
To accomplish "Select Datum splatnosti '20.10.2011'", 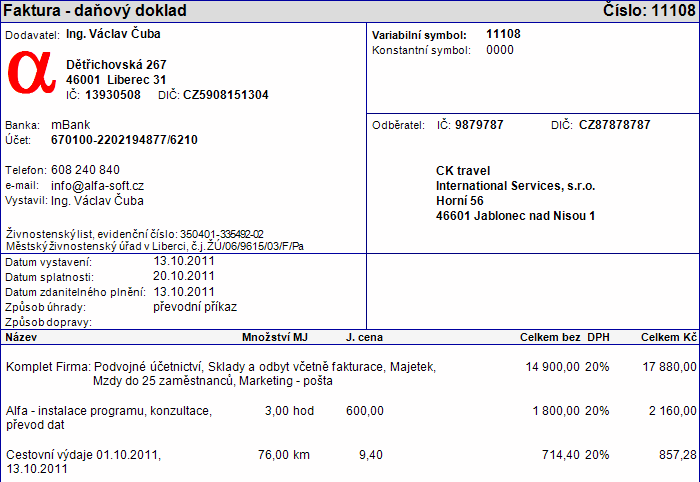I will [184, 276].
